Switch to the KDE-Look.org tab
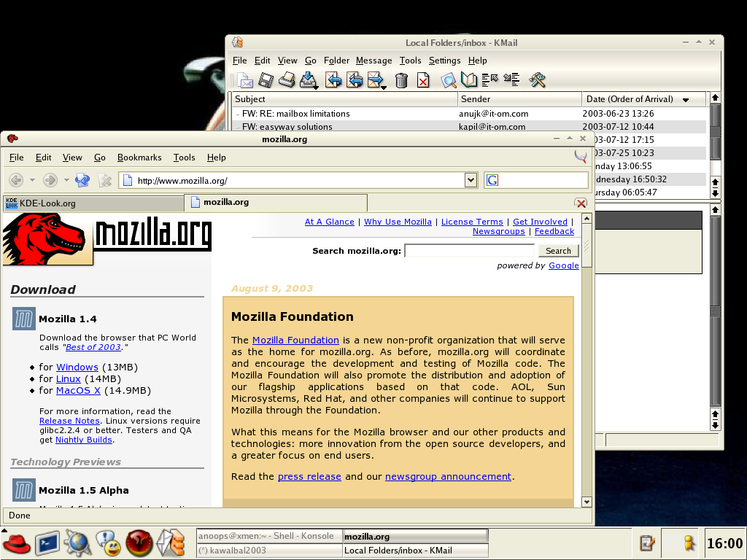The height and width of the screenshot is (560, 747). tap(93, 203)
